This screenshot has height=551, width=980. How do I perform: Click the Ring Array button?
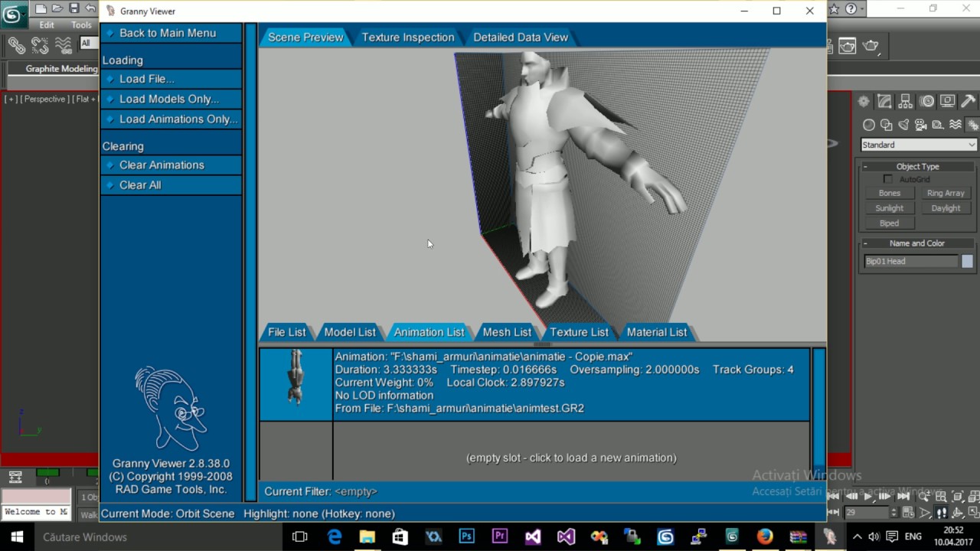946,193
